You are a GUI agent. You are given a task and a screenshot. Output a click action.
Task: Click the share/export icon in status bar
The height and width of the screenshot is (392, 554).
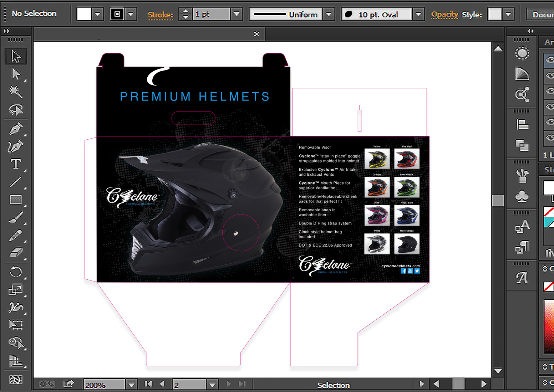click(x=68, y=383)
